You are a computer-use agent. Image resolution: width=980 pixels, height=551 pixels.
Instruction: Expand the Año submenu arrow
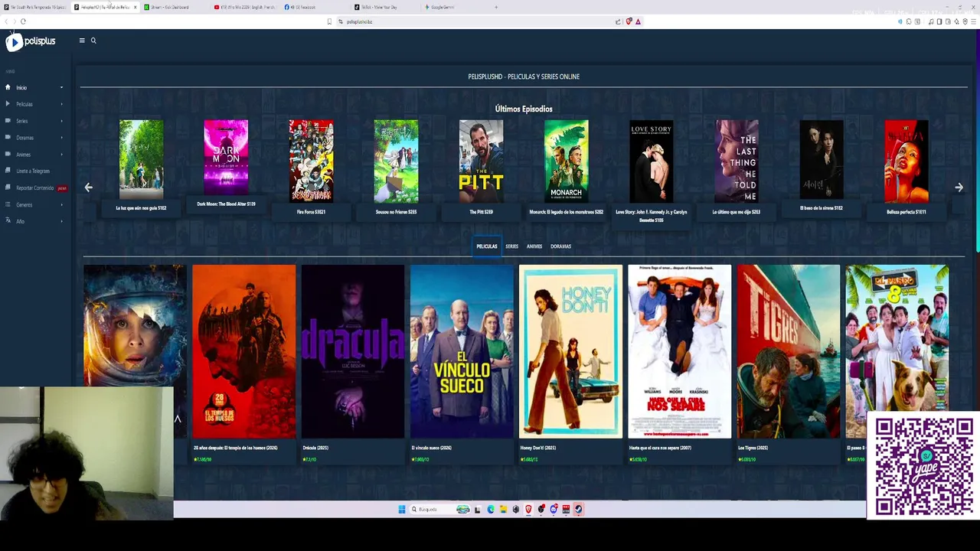point(61,221)
